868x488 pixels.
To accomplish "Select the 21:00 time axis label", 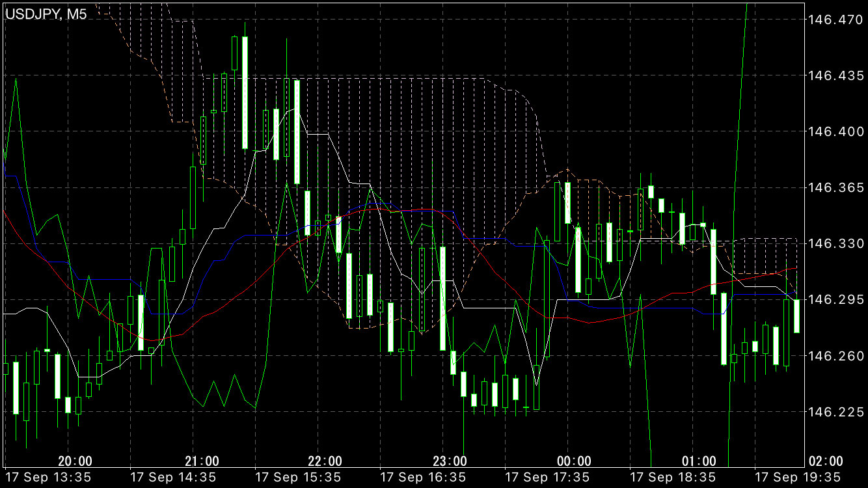I will 202,461.
